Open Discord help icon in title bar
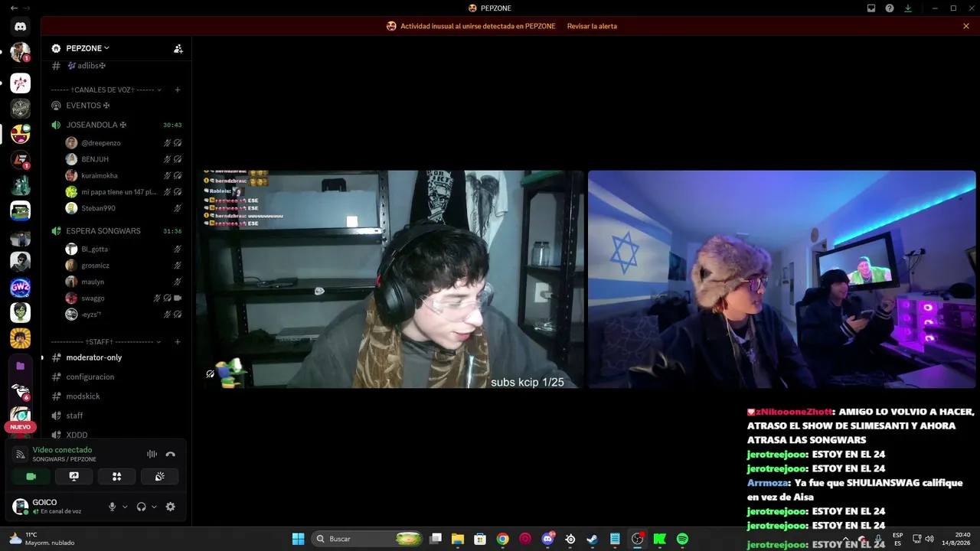Viewport: 980px width, 551px height. coord(890,8)
